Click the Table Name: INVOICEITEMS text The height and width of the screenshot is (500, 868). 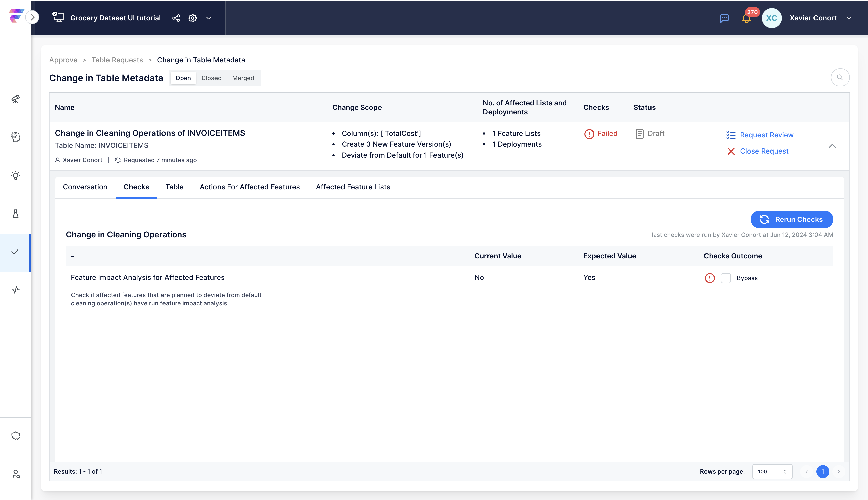pyautogui.click(x=101, y=146)
